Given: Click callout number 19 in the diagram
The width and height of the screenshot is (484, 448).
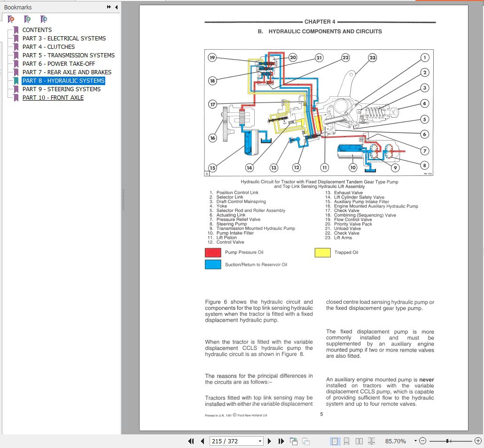Looking at the screenshot, I should (x=212, y=57).
